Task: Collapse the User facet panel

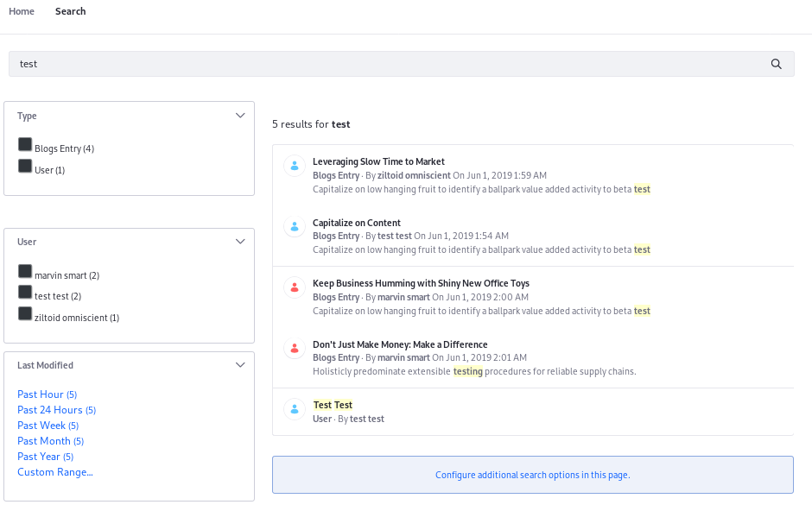Action: coord(240,242)
